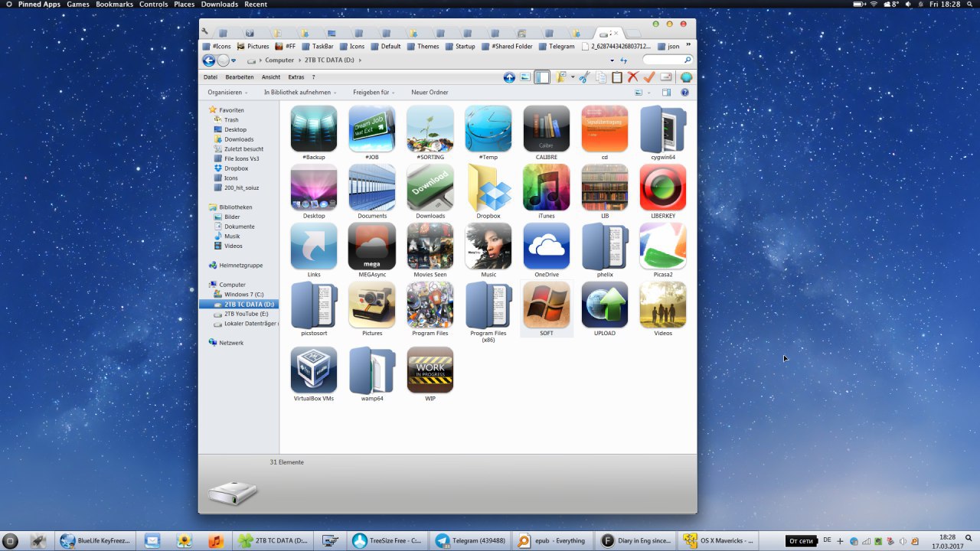
Task: Select the Movies Seen folder icon
Action: (x=430, y=246)
